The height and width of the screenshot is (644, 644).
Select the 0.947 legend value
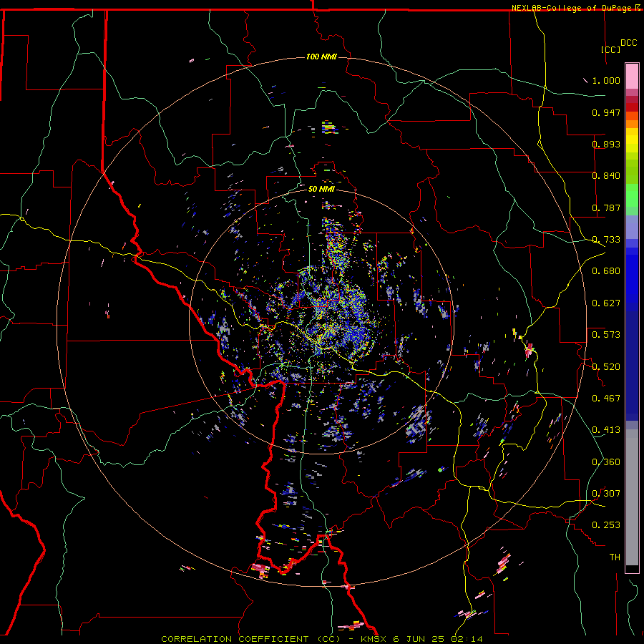tap(606, 112)
